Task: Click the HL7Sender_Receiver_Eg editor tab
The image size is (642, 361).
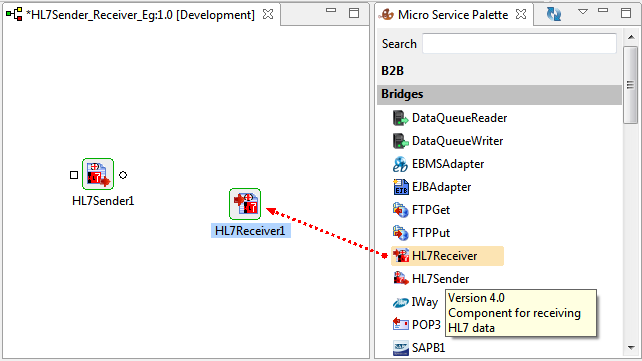Action: click(140, 15)
